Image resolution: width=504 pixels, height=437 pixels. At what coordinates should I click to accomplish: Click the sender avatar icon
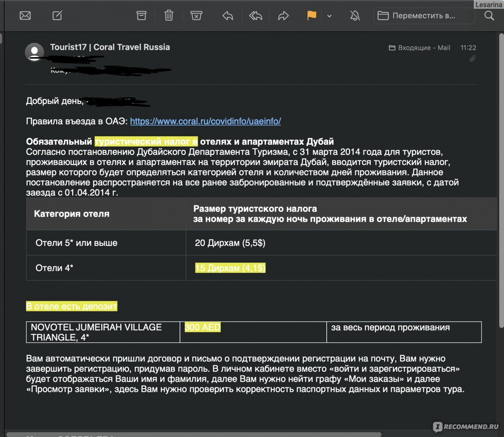[35, 52]
